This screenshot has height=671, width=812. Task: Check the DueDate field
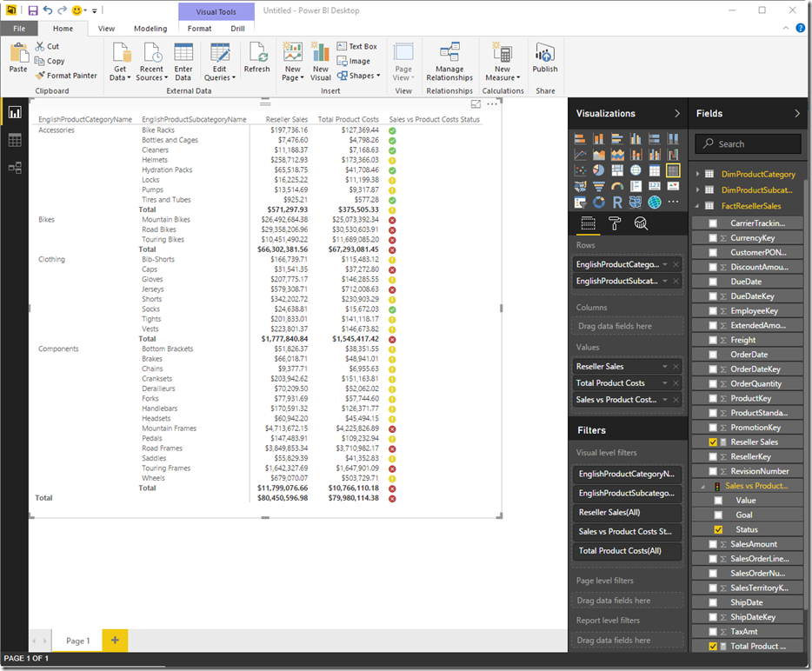coord(713,282)
